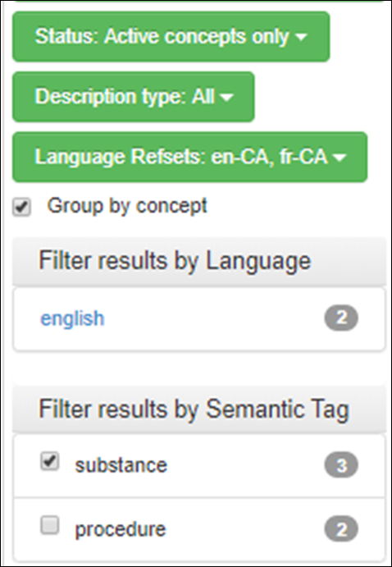Image resolution: width=392 pixels, height=567 pixels.
Task: Click the caret arrow on Language Refsets button
Action: tap(340, 158)
